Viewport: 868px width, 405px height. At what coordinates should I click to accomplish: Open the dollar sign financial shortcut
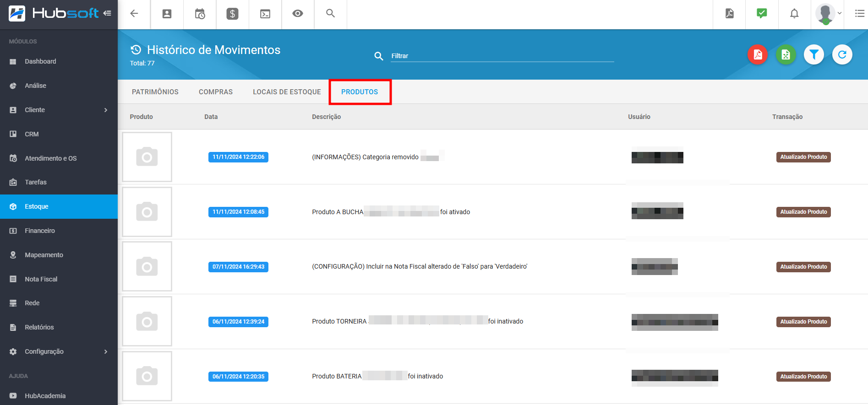pyautogui.click(x=232, y=14)
